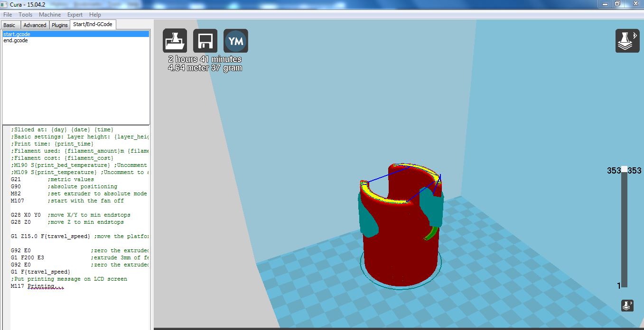Open the Help menu
Viewport: 644px width, 330px height.
click(x=95, y=15)
